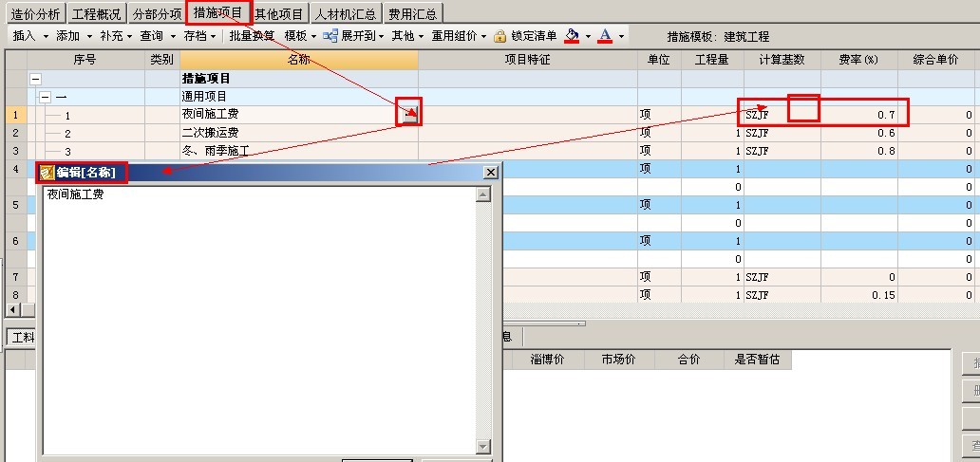Open the 展开到 dropdown arrow

click(381, 37)
